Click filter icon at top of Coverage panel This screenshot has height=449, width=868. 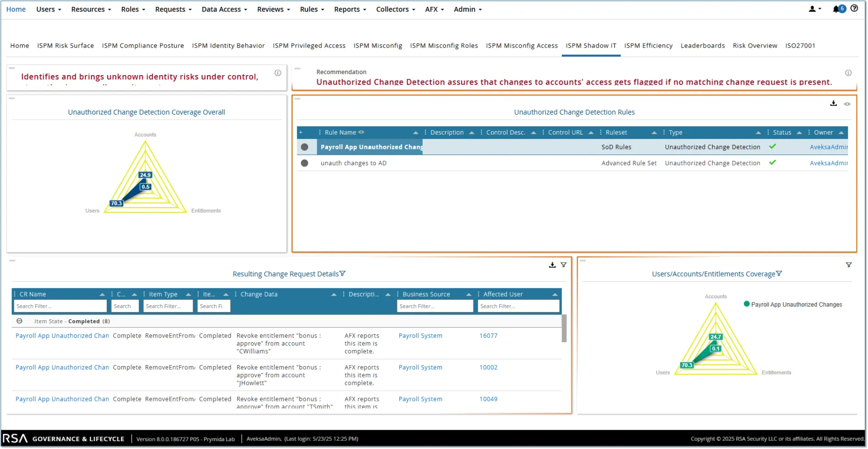[x=849, y=265]
